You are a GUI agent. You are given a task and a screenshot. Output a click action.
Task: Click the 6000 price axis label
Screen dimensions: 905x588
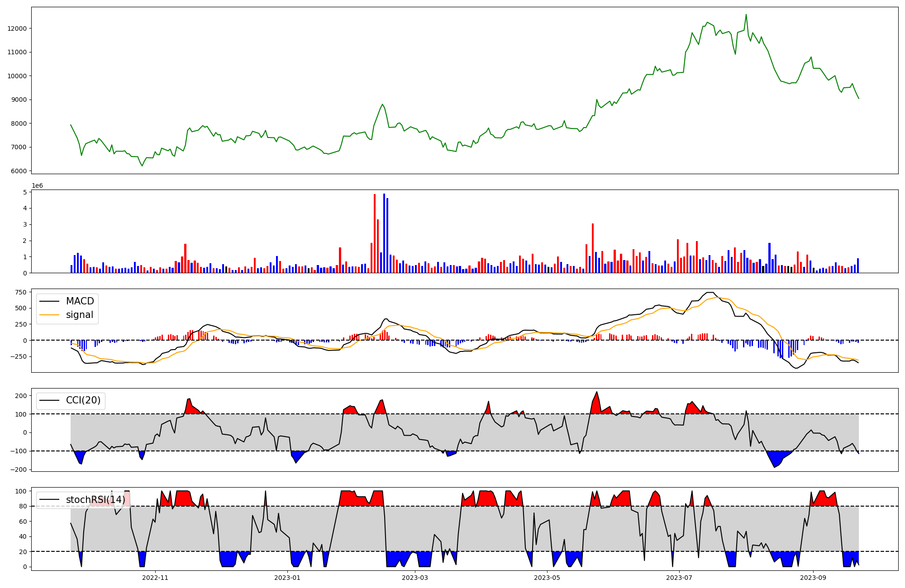(x=19, y=171)
